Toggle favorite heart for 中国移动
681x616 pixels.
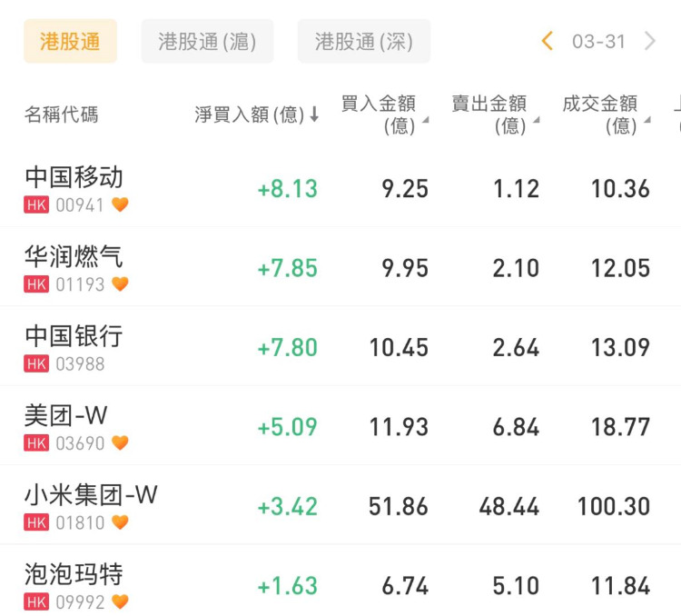[120, 204]
